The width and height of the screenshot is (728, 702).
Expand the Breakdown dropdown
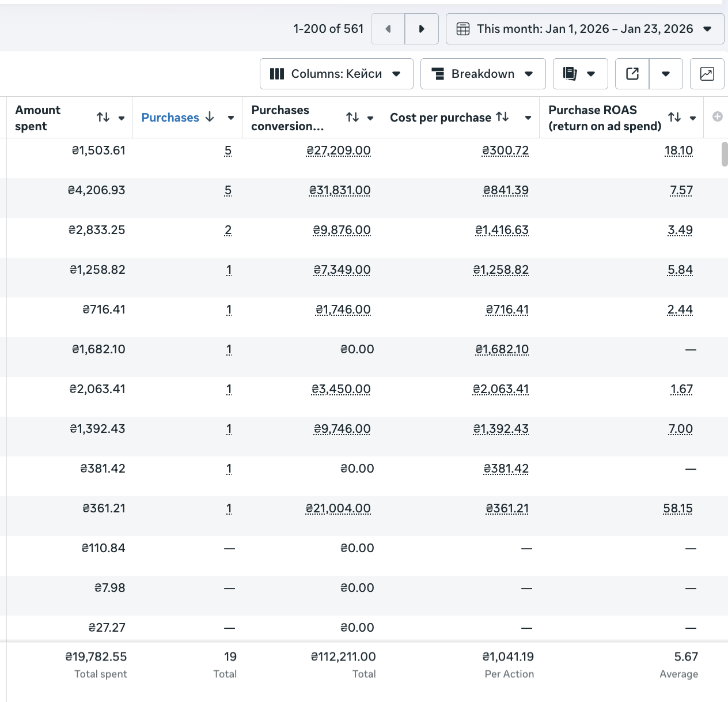pyautogui.click(x=483, y=74)
